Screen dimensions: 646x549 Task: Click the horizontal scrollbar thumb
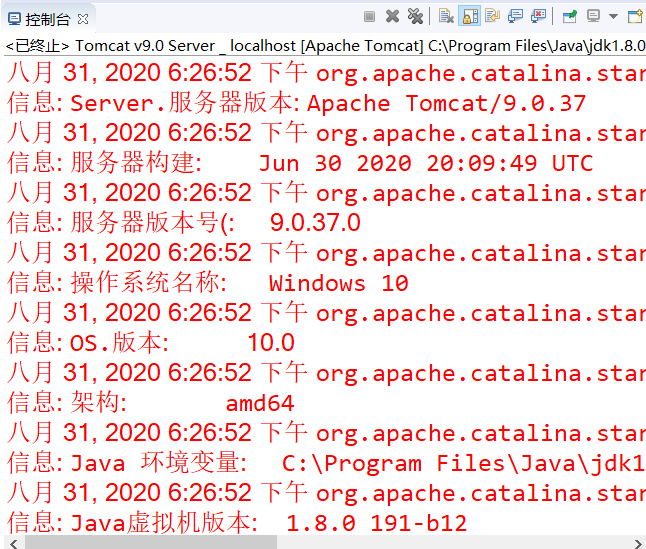(x=151, y=542)
